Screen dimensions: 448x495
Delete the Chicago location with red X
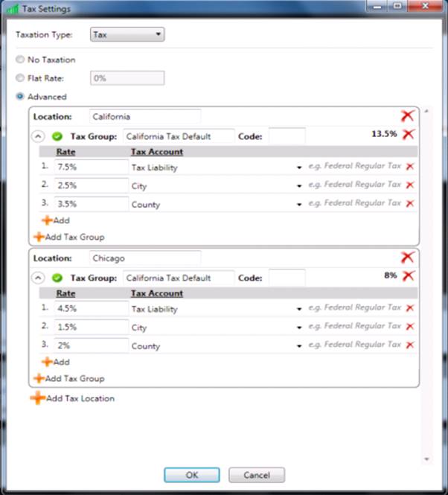coord(407,257)
